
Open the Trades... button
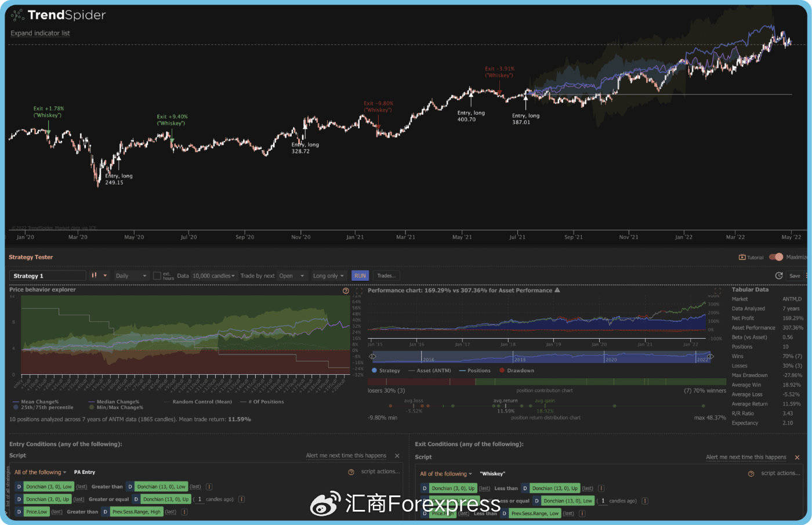[386, 276]
